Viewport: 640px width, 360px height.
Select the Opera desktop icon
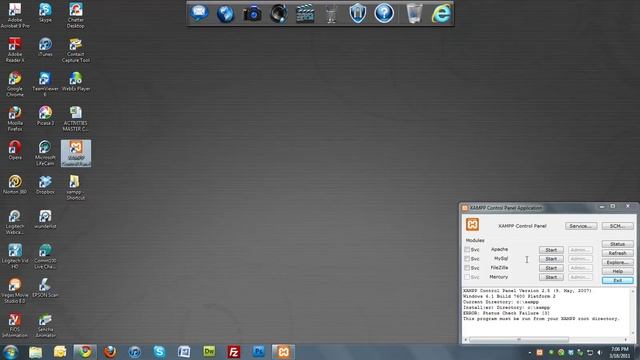coord(15,150)
